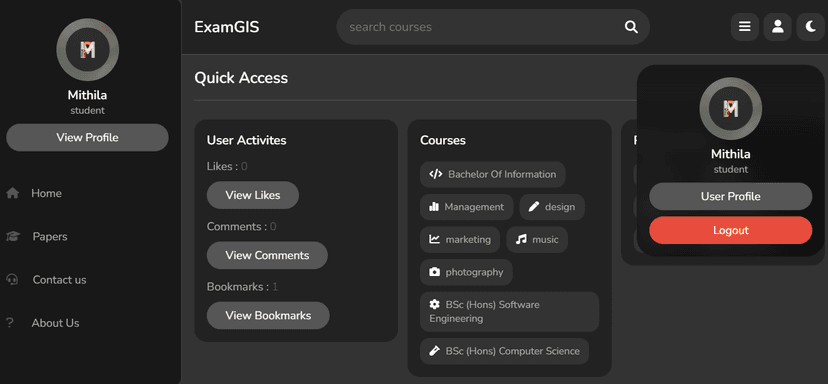
Task: Click the gear icon on Software Engineering
Action: pyautogui.click(x=435, y=304)
